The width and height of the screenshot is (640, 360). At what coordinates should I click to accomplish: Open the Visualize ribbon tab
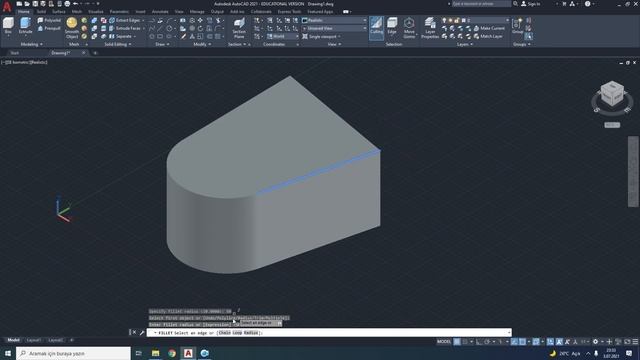pos(96,12)
